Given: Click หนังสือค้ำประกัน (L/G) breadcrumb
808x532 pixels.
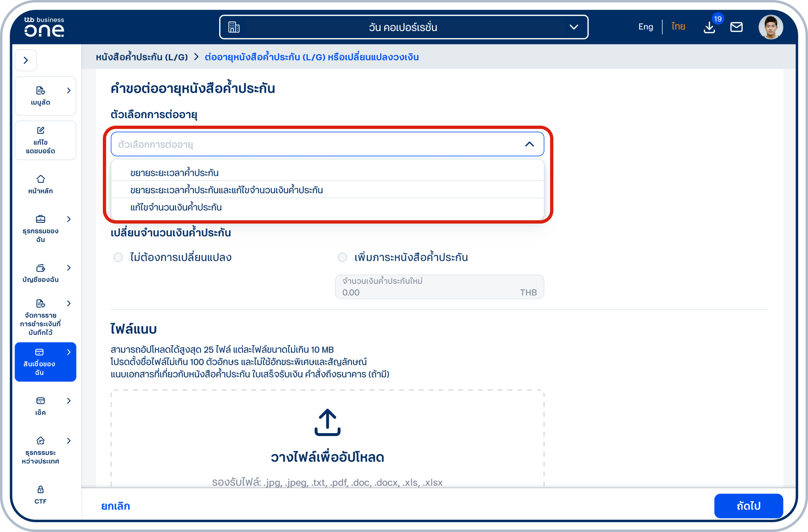Looking at the screenshot, I should coord(142,57).
